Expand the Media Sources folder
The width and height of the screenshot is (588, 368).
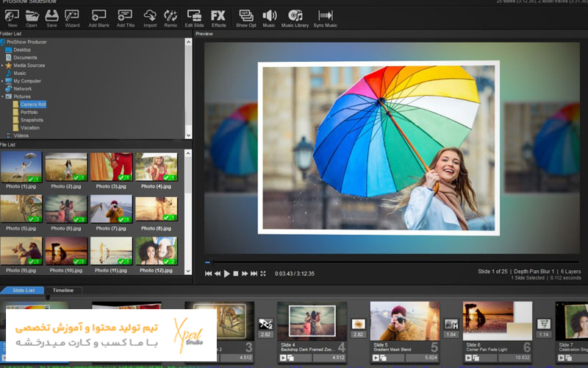point(2,66)
